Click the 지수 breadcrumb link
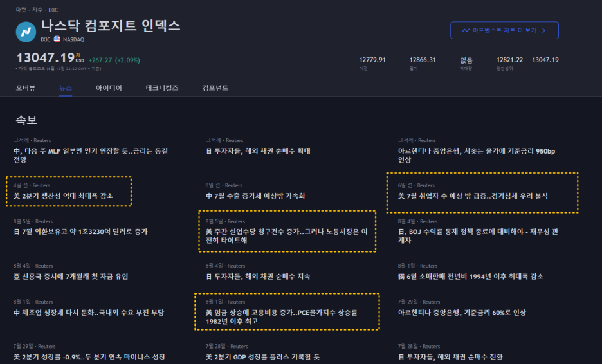 pyautogui.click(x=37, y=10)
